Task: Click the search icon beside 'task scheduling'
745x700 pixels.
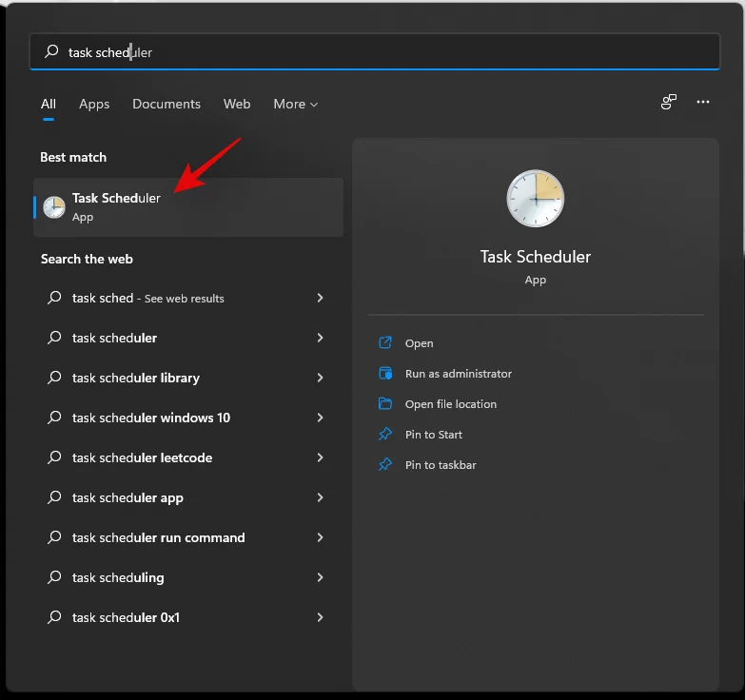Action: click(54, 577)
